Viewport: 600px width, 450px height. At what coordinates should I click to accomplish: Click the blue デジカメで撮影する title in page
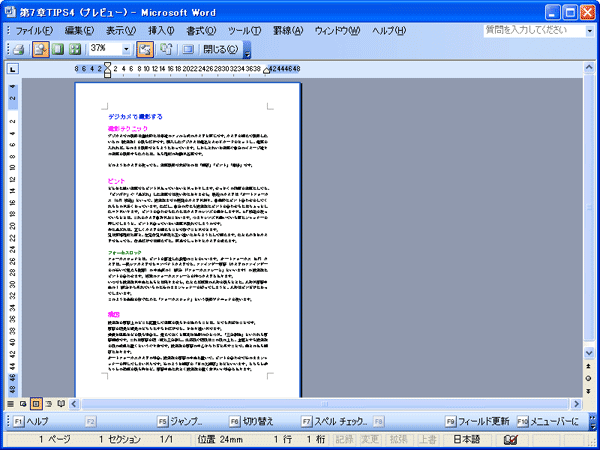[135, 117]
